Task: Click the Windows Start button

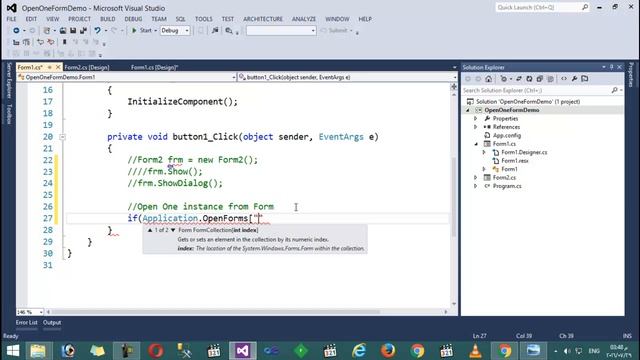Action: tap(13, 351)
